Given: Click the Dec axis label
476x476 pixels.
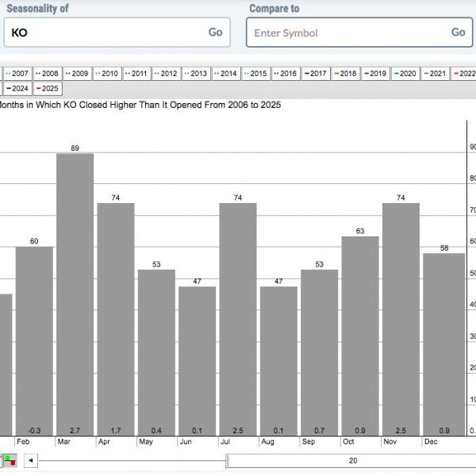Looking at the screenshot, I should point(431,442).
